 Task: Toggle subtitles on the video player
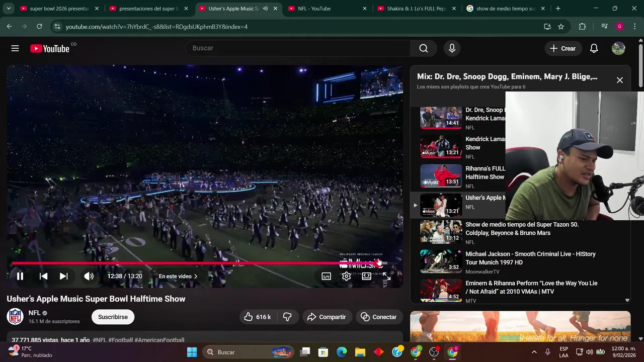pos(327,276)
